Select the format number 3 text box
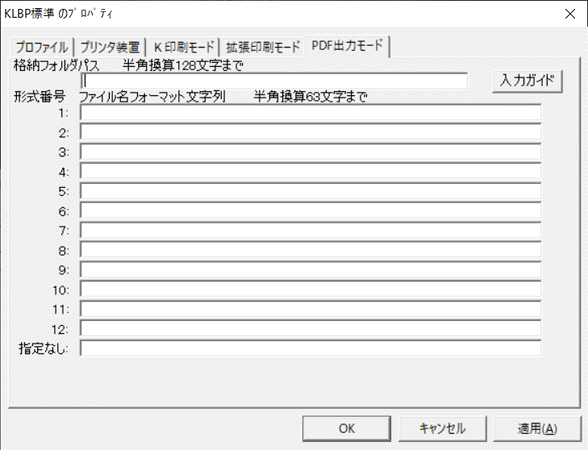The image size is (588, 450). click(310, 152)
